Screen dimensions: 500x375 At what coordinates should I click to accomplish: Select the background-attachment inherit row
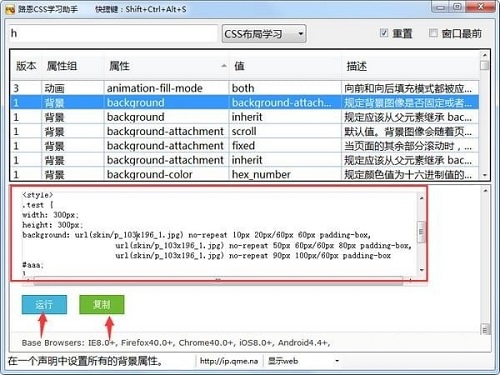click(x=245, y=160)
